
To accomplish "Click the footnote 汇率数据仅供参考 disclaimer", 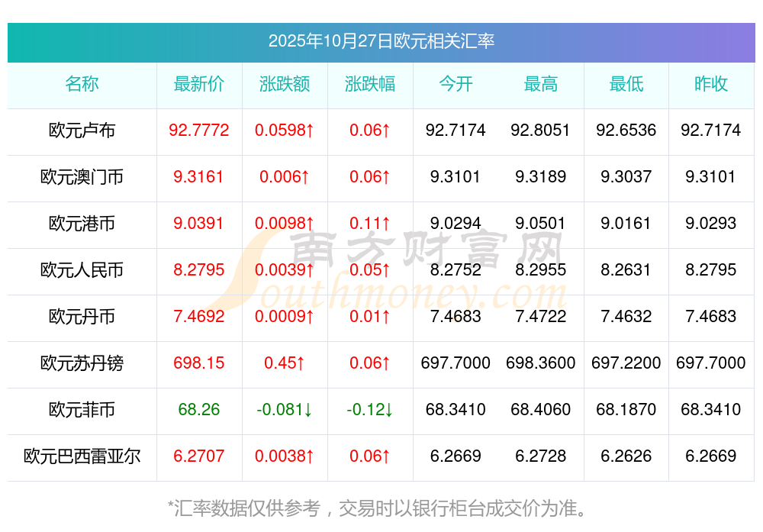I will pos(377,508).
